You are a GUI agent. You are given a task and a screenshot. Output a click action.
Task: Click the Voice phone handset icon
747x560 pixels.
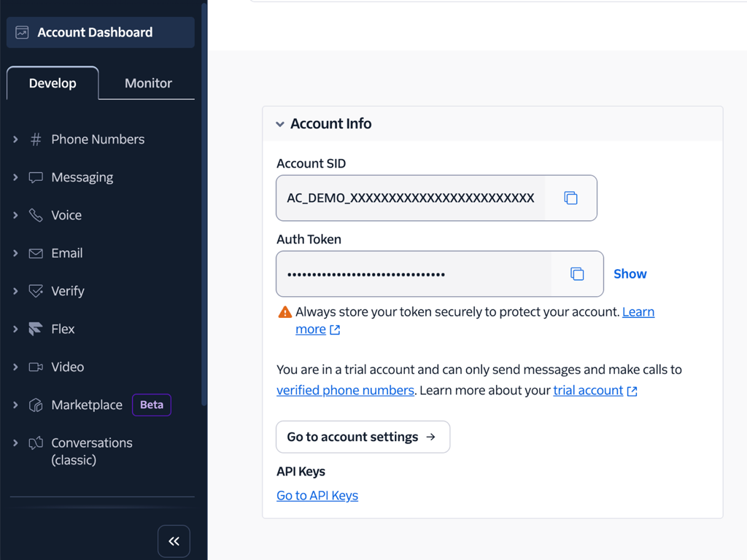(x=36, y=215)
